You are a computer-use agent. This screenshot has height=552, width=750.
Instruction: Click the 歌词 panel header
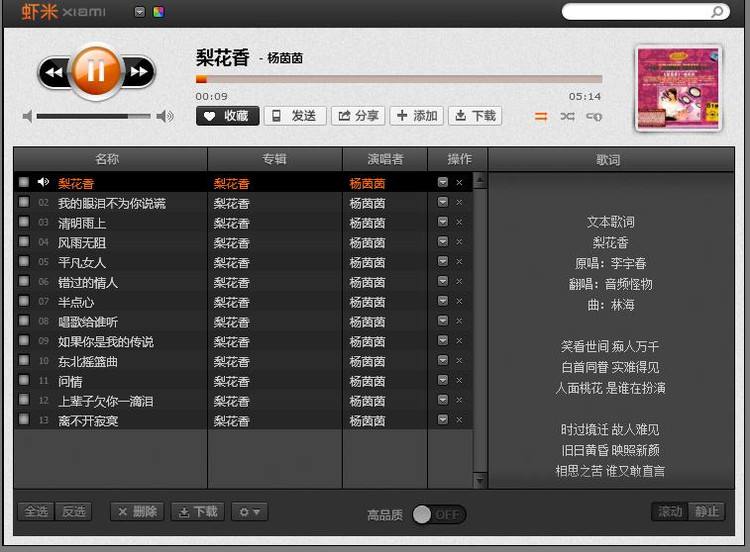point(611,160)
